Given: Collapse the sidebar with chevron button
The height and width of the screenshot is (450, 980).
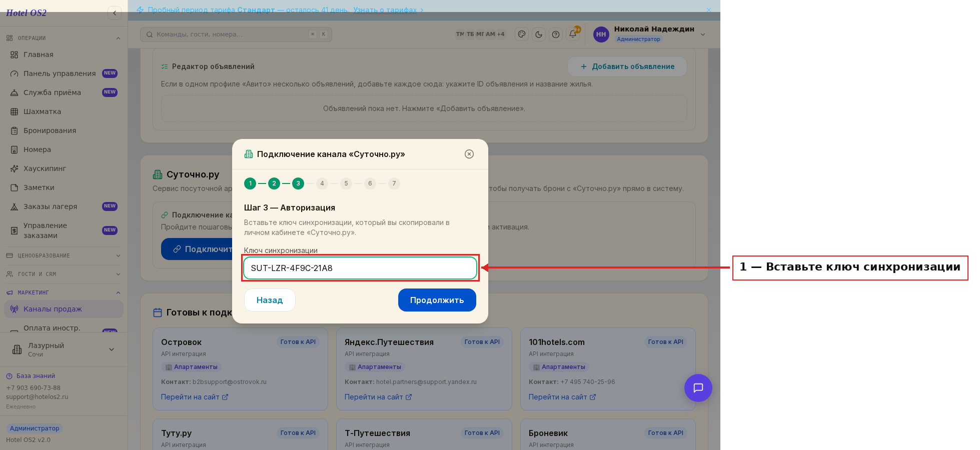Looking at the screenshot, I should point(115,13).
